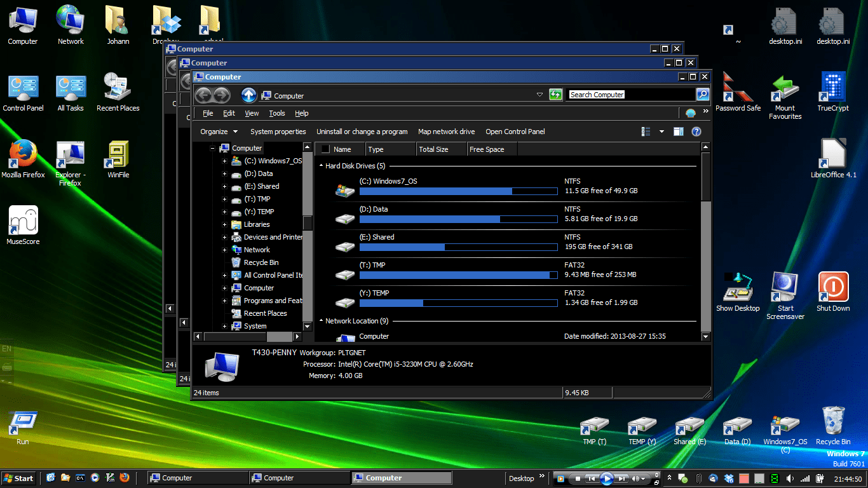Activate Show Desktop via its desktop icon
The image size is (868, 488).
coord(737,289)
